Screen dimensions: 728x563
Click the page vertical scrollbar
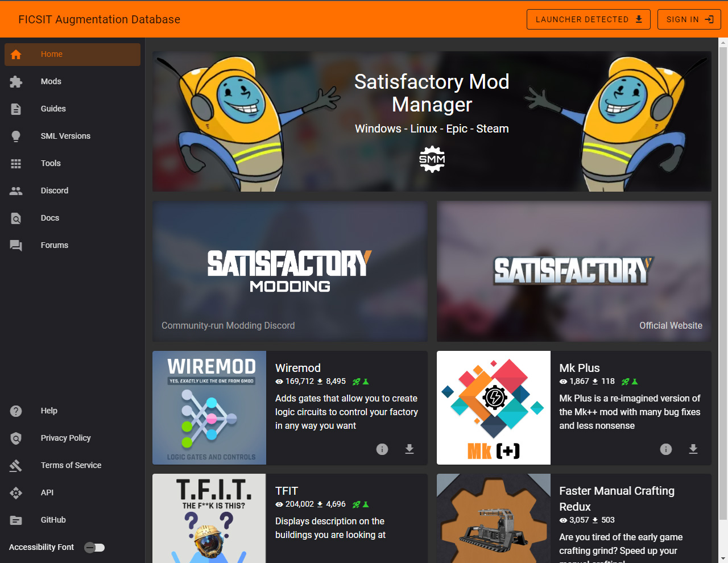723,284
